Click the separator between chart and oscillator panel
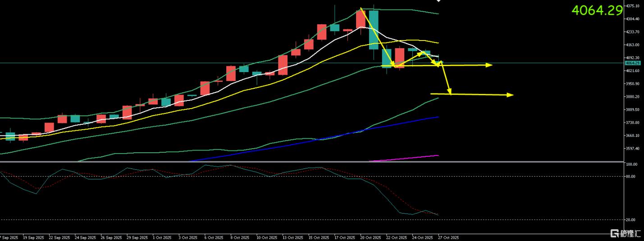 [311, 161]
